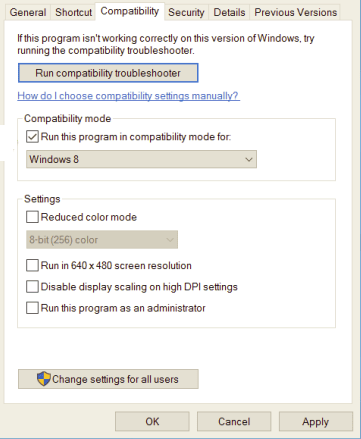The image size is (361, 439).
Task: Enable Reduced color mode checkbox
Action: 32,217
